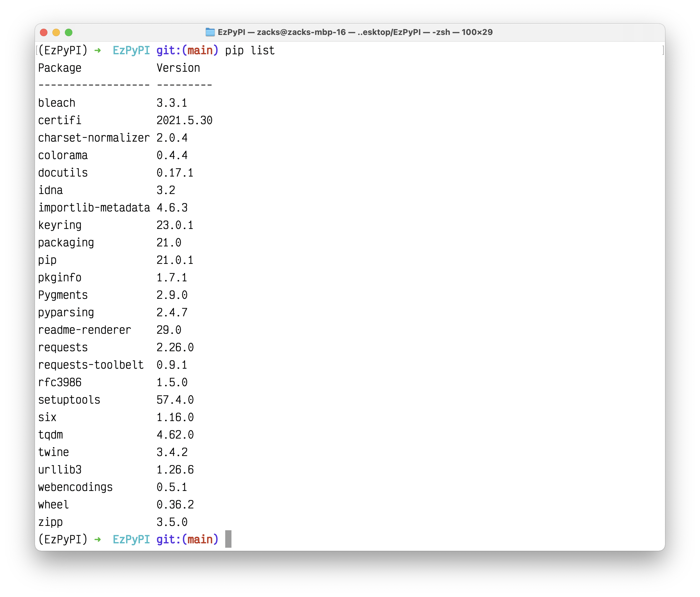Click the certifi version 2021.5.30
Screen dimensions: 700x597
pyautogui.click(x=184, y=120)
